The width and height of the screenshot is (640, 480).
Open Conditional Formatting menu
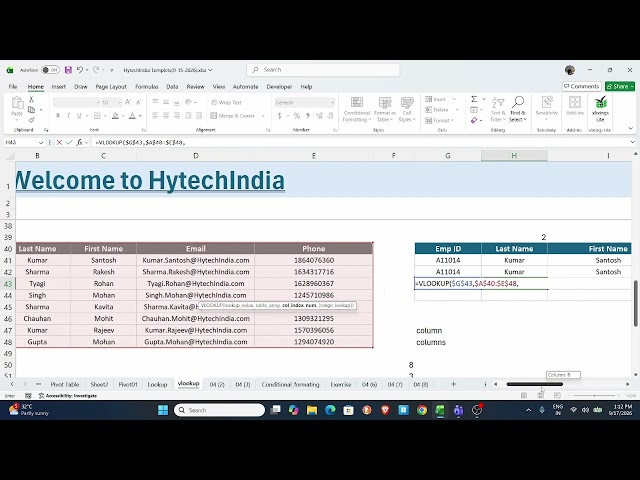pyautogui.click(x=357, y=109)
